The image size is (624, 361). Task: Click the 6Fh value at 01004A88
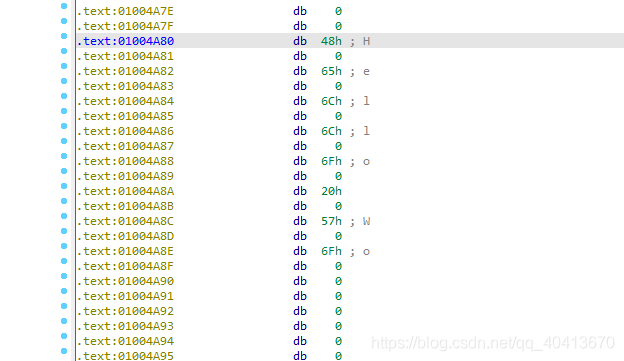pyautogui.click(x=331, y=161)
